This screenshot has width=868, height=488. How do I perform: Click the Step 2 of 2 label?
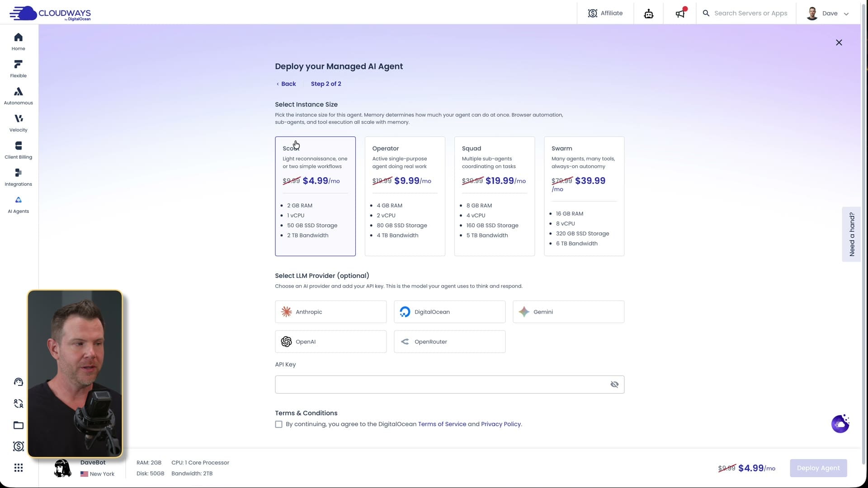[x=326, y=84]
